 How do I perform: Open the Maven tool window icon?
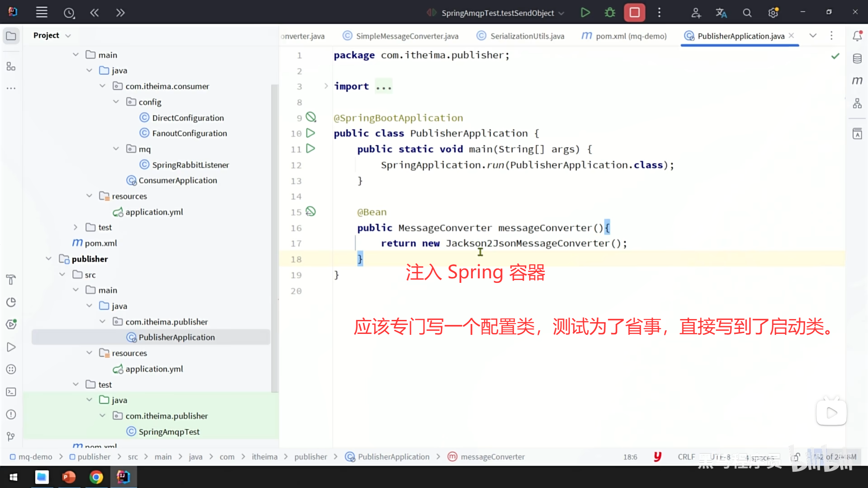857,81
